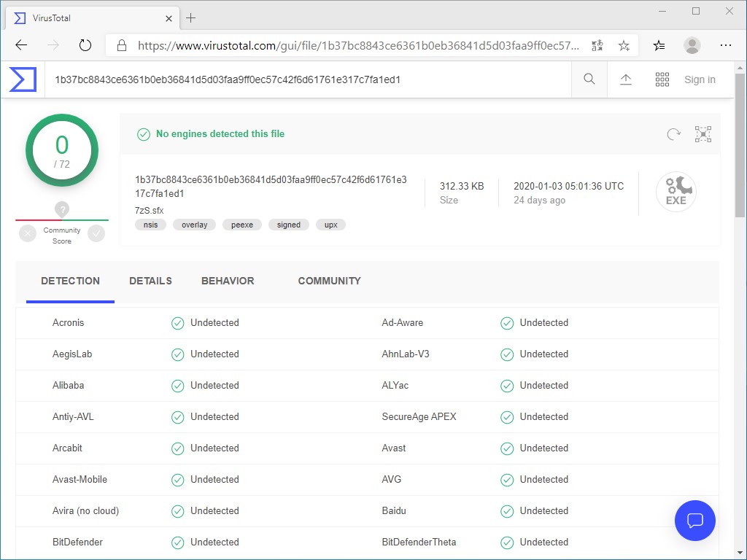Viewport: 747px width, 560px height.
Task: Click the reanalyze file circular arrow icon
Action: (x=673, y=134)
